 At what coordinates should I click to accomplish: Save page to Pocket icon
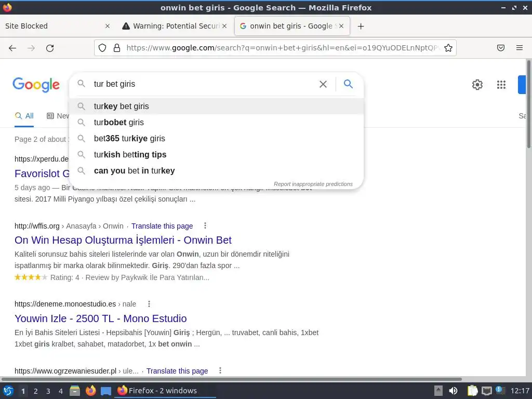(x=501, y=48)
